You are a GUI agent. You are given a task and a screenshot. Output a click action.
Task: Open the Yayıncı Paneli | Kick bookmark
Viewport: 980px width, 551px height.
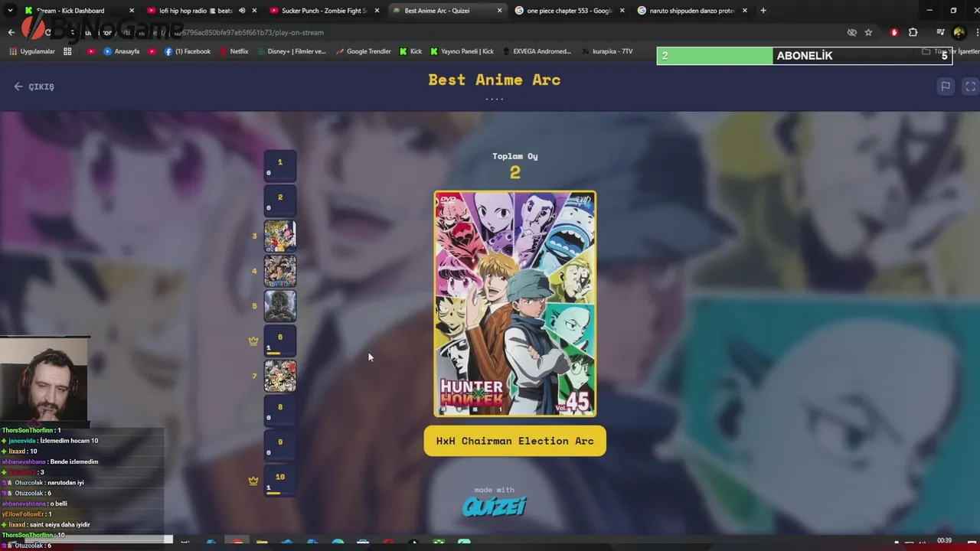tap(462, 51)
